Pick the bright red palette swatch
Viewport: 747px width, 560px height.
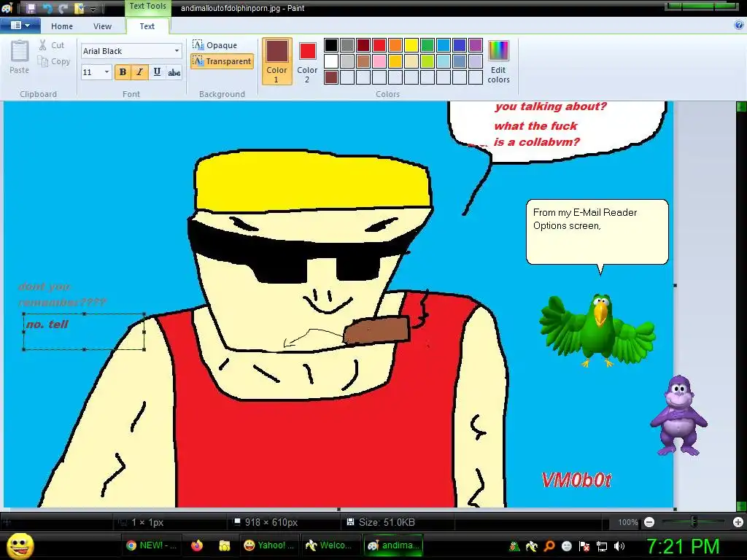(x=379, y=45)
